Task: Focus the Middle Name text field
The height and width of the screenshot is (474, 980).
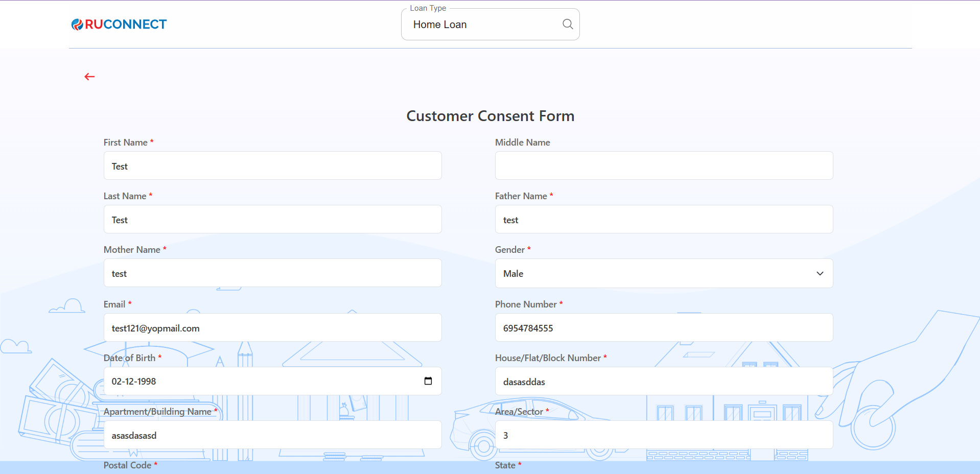Action: coord(664,166)
